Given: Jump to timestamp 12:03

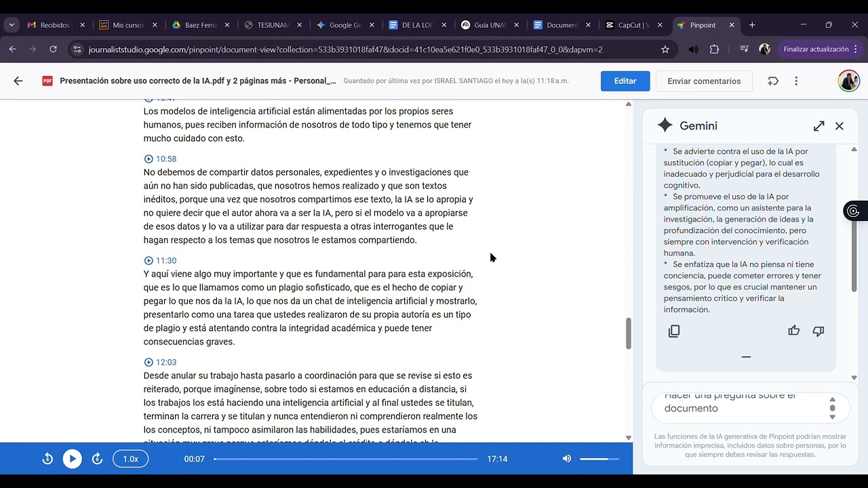Looking at the screenshot, I should [x=160, y=362].
